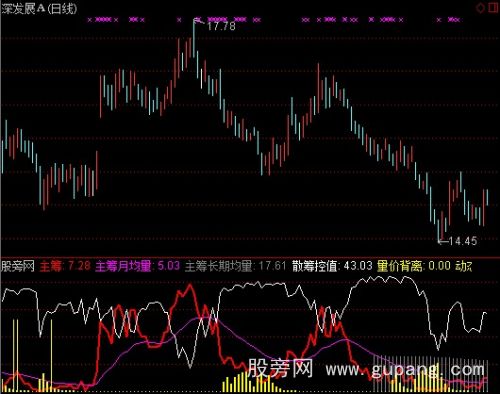Click the 14.45 low price label
The height and width of the screenshot is (394, 500).
click(463, 241)
